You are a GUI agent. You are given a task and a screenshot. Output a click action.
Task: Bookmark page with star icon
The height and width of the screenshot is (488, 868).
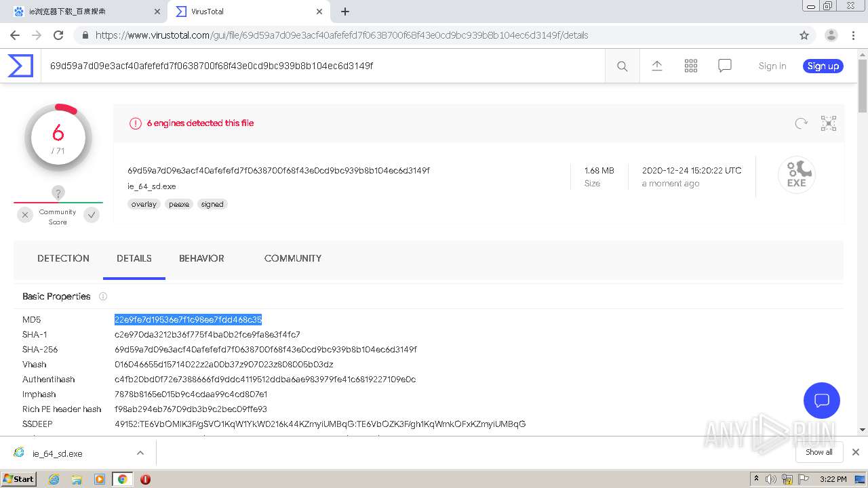[804, 35]
